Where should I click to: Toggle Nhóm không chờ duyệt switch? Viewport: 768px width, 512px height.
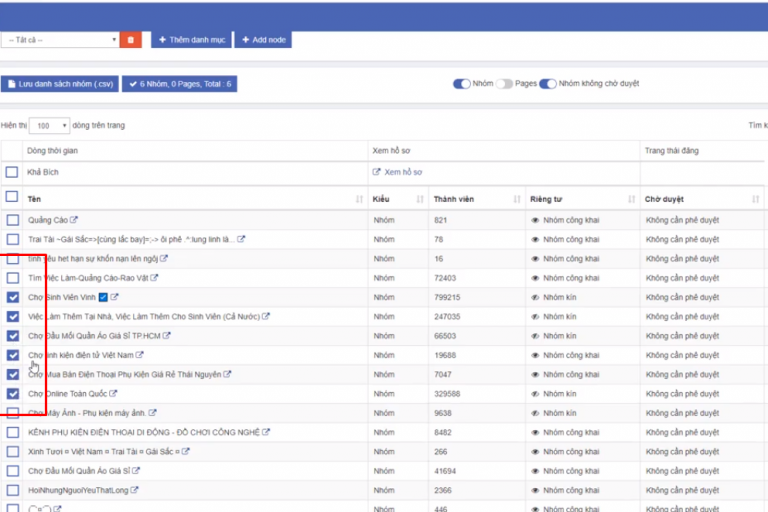[548, 84]
